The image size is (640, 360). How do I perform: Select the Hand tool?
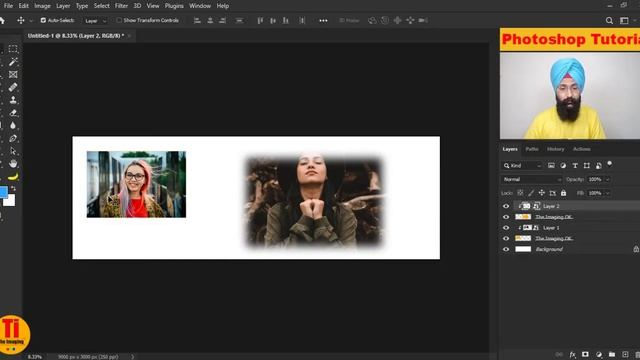pos(13,164)
